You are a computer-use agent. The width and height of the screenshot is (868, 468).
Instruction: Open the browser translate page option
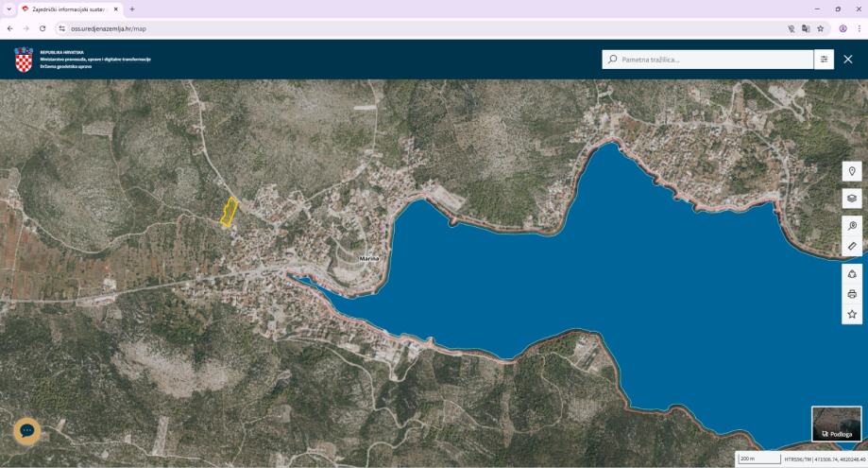pos(806,28)
